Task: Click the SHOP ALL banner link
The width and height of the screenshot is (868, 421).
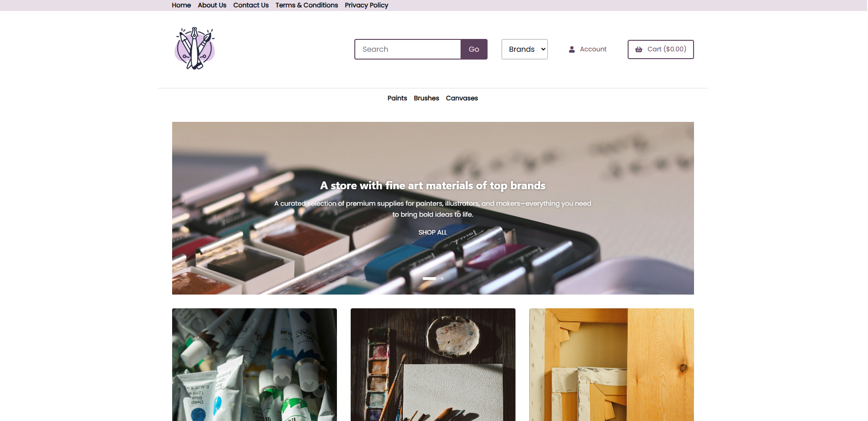Action: tap(433, 232)
